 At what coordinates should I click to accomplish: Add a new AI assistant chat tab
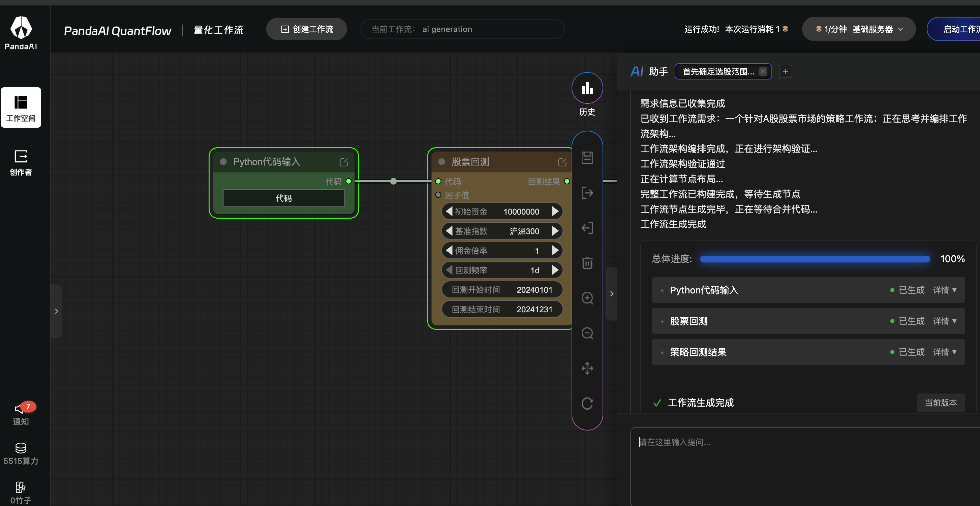coord(785,71)
